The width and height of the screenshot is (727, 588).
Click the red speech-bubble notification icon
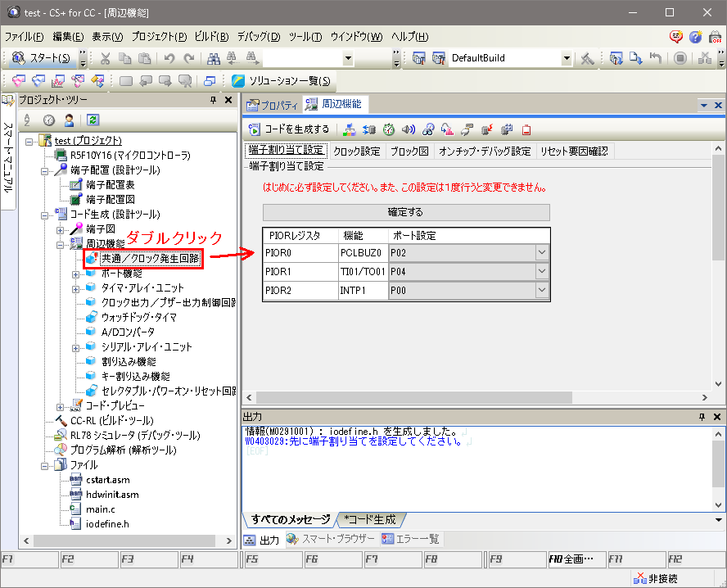676,37
